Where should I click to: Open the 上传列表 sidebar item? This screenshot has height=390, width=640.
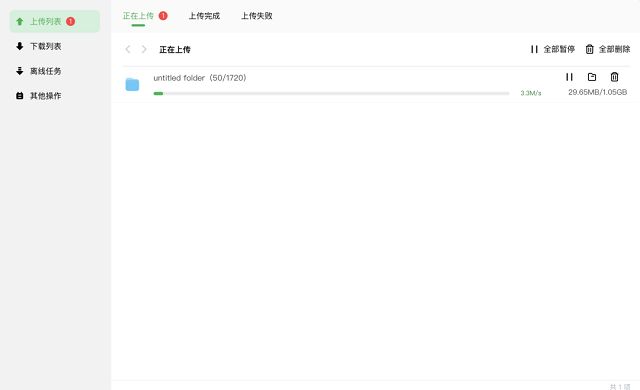pyautogui.click(x=55, y=21)
